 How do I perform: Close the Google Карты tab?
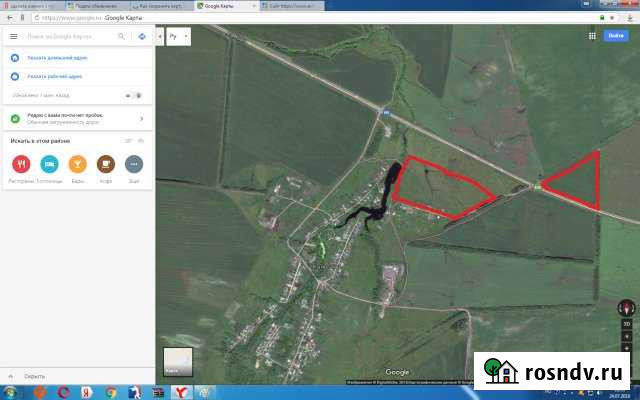pos(254,6)
